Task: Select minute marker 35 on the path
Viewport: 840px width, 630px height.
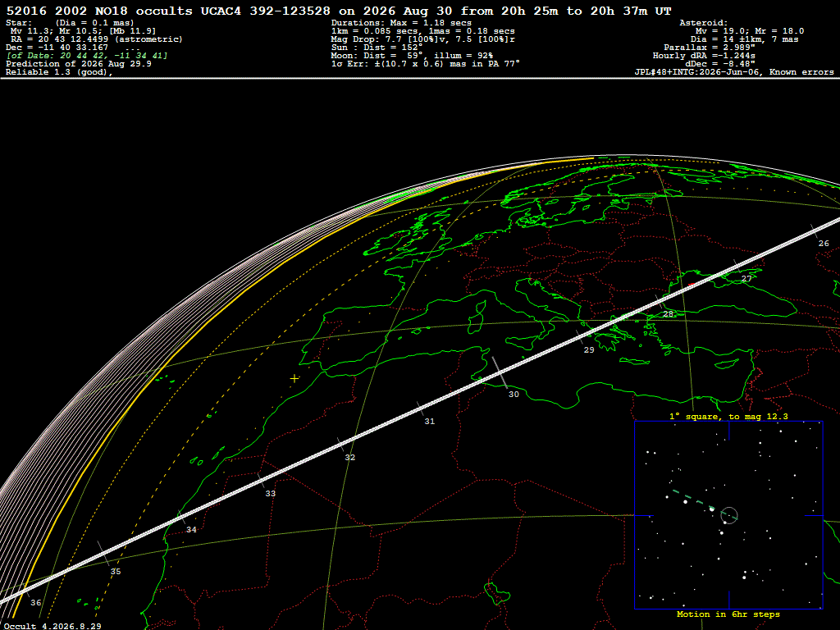Action: [x=116, y=572]
